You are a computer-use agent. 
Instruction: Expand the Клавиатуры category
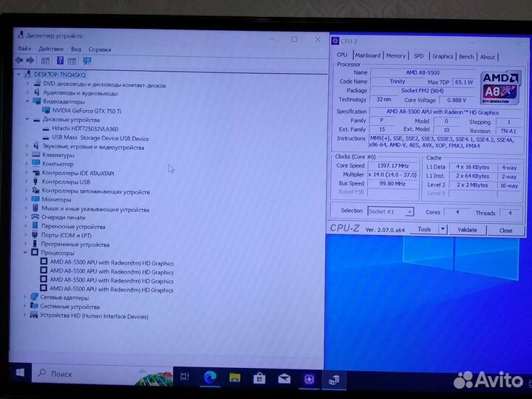(x=27, y=154)
